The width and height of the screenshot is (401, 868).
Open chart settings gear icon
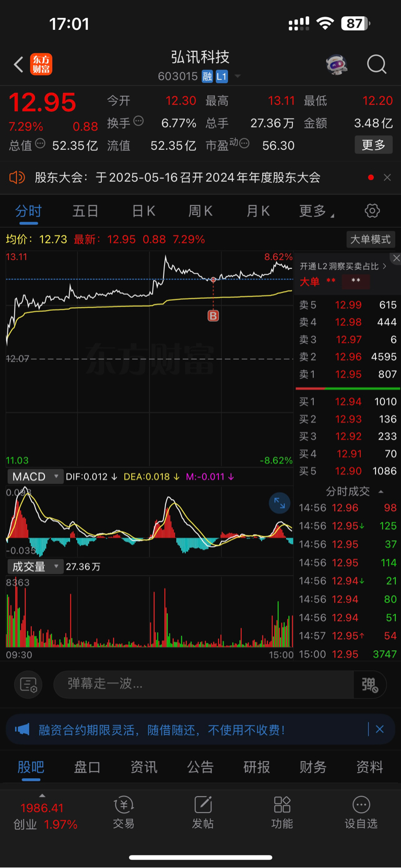(372, 211)
